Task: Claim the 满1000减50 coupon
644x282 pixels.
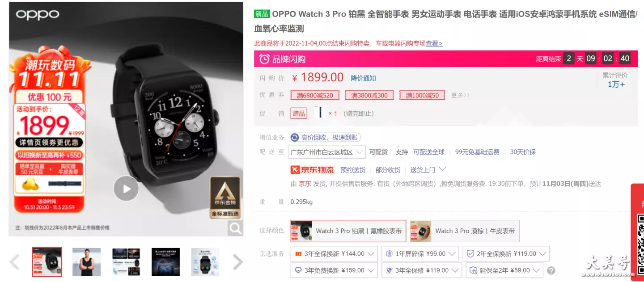Action: click(x=422, y=95)
